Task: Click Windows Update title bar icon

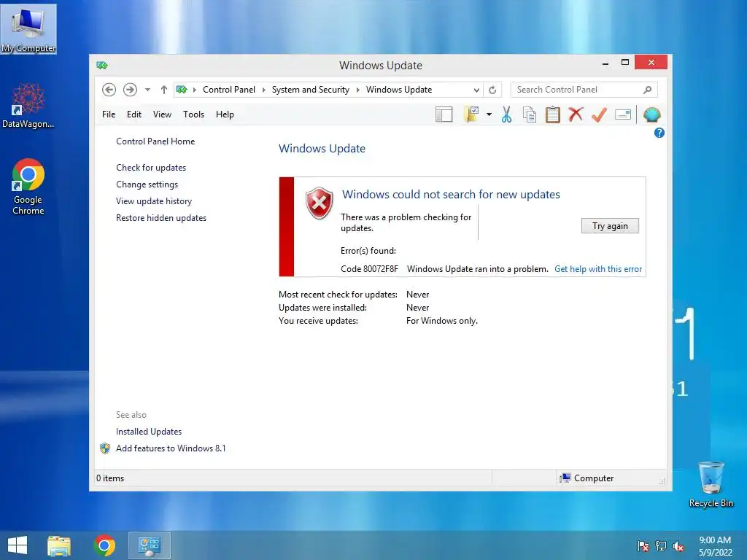Action: (x=102, y=65)
